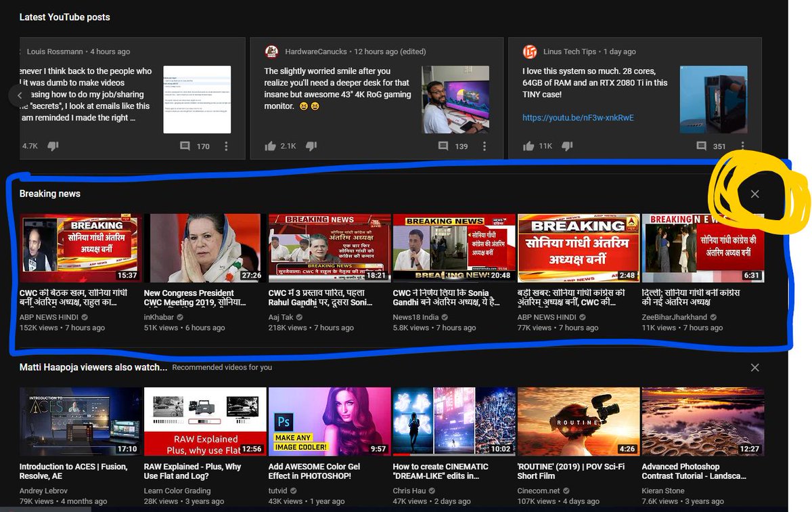Open comments on Linus Tech Tips post
Viewport: 812px width, 512px height.
click(702, 146)
